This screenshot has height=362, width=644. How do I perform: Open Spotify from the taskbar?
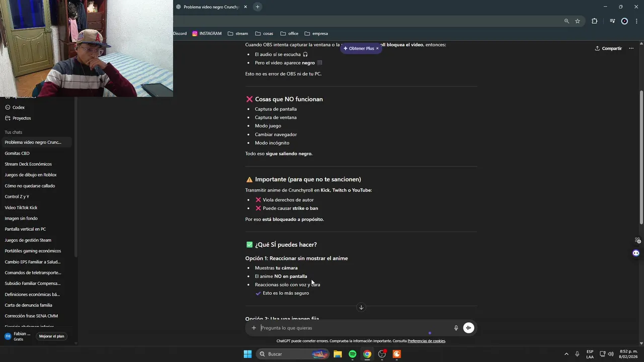pyautogui.click(x=352, y=354)
